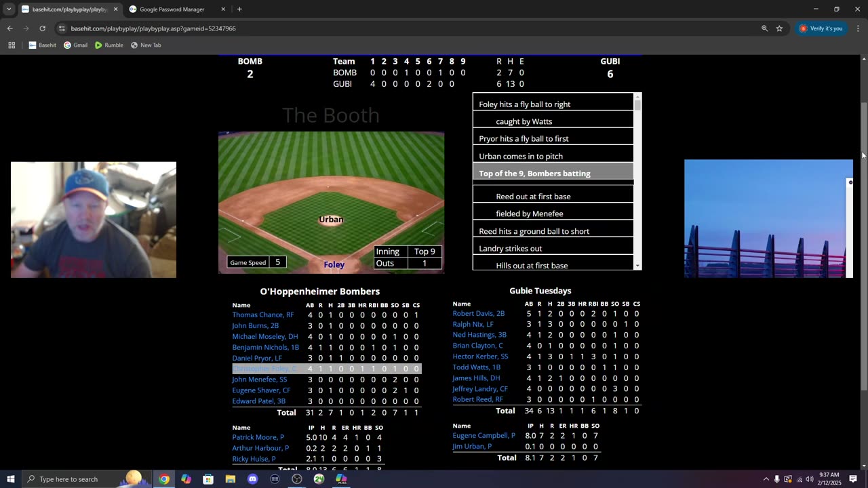Open John Menefee, SS player link
Screen dimensions: 868x488
pos(260,380)
